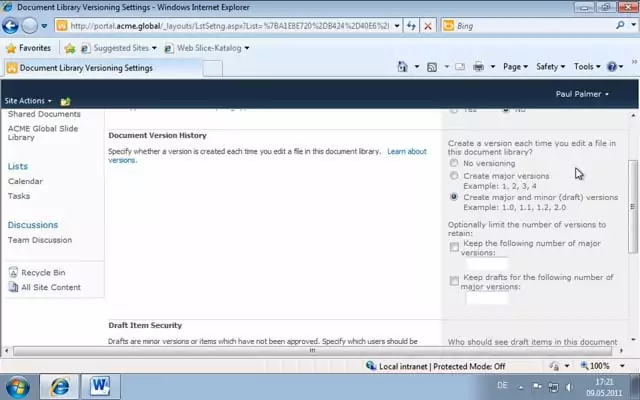Open a new blank browser tab

212,69
